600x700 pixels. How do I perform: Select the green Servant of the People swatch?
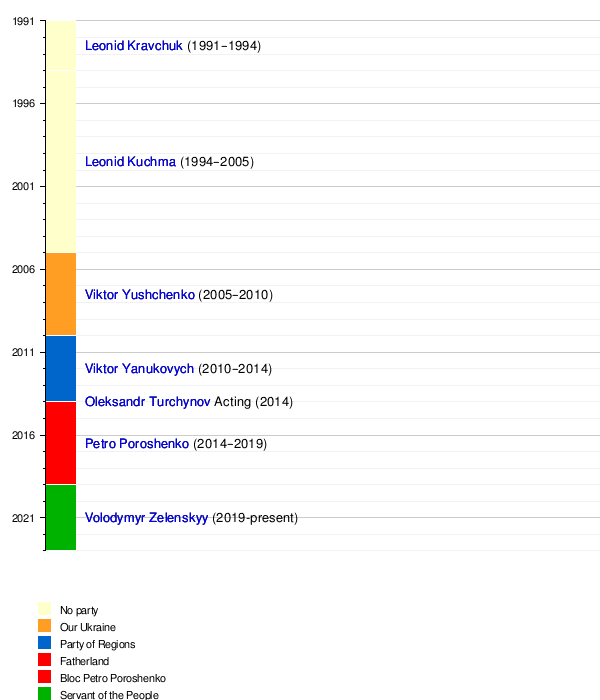(45, 693)
